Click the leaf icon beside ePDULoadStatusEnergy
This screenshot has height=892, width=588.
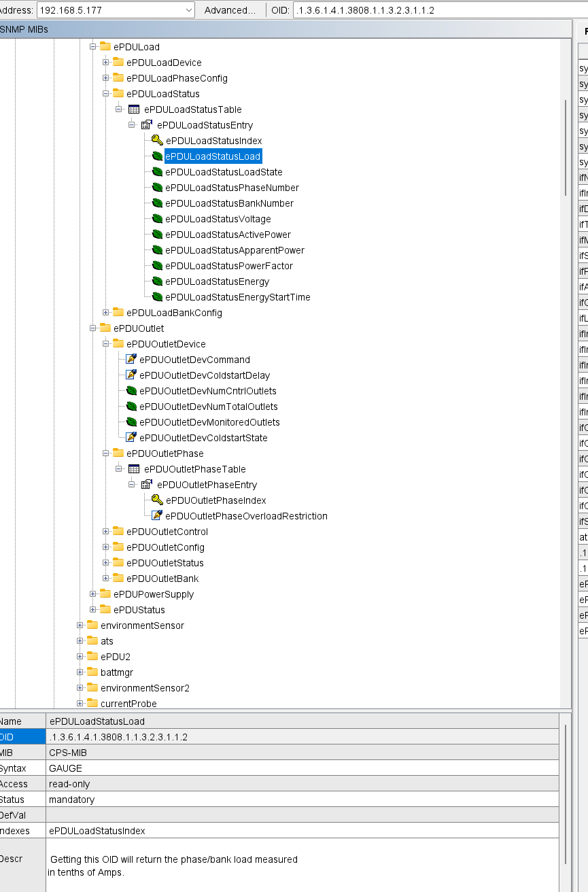[157, 281]
